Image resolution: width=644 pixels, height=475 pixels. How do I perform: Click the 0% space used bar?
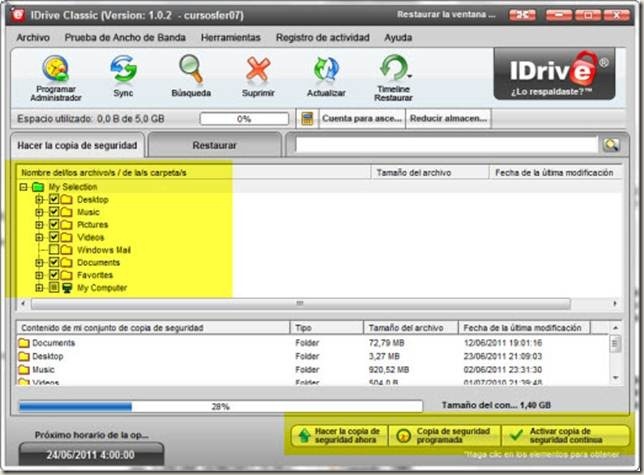(x=244, y=119)
